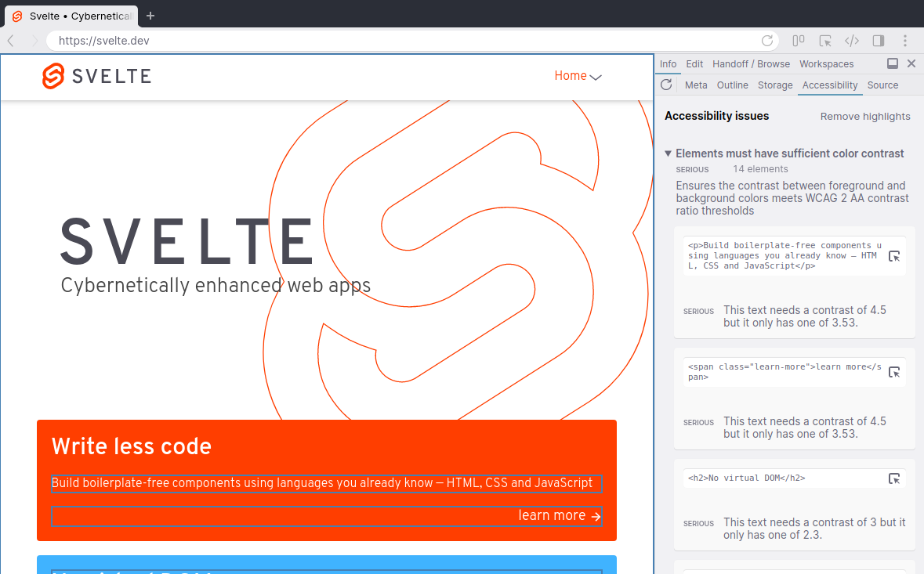Collapse the color contrast issue group
924x574 pixels.
(669, 153)
